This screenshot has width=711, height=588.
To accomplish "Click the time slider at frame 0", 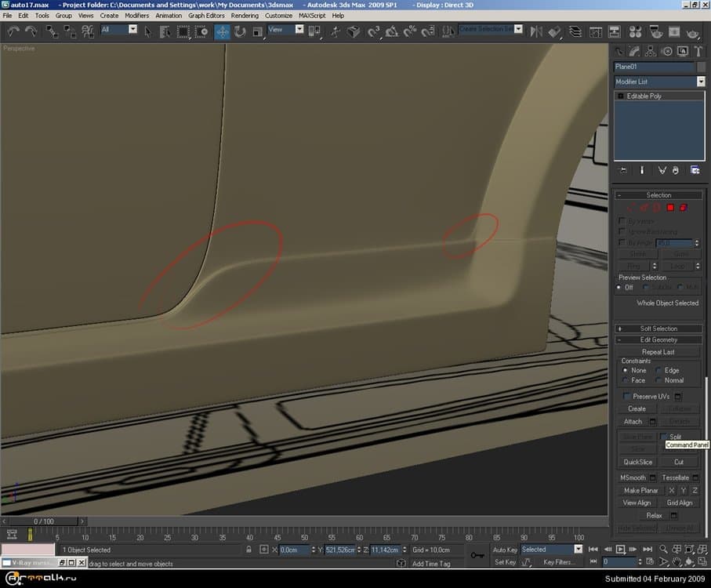I will [43, 521].
